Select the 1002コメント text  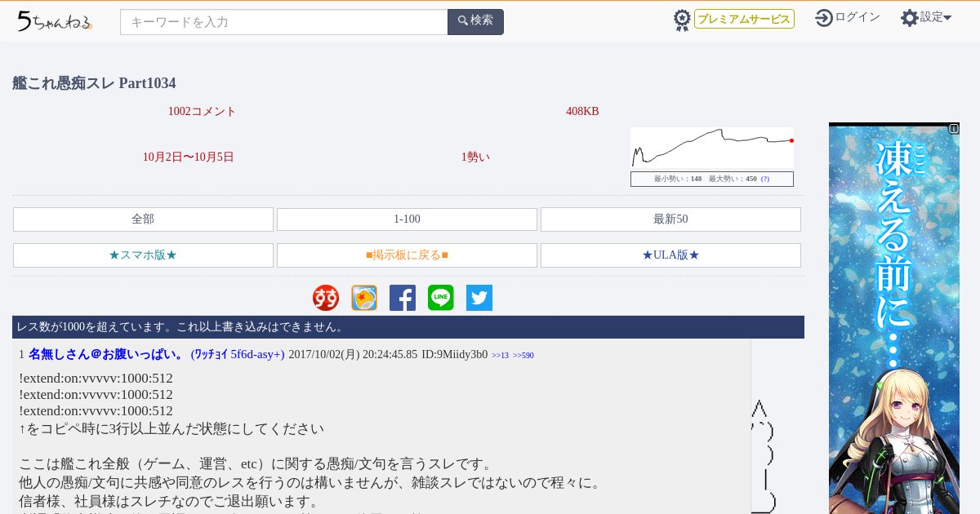click(202, 112)
